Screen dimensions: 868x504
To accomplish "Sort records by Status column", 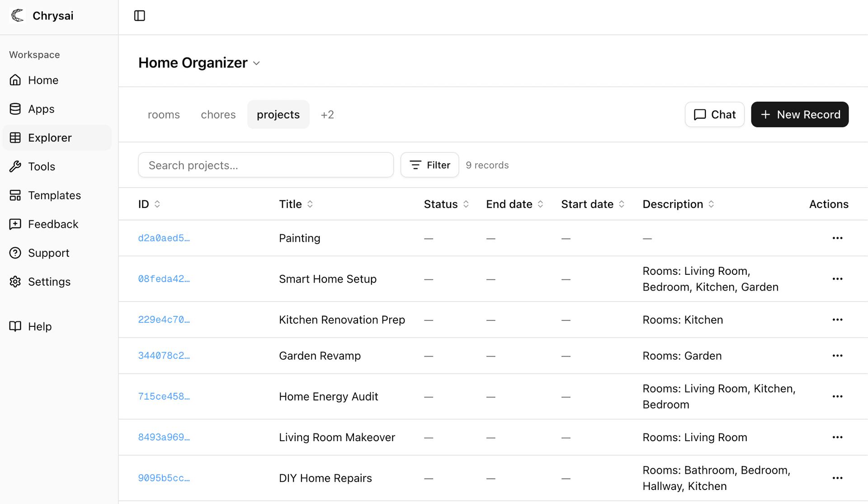I will pyautogui.click(x=467, y=204).
